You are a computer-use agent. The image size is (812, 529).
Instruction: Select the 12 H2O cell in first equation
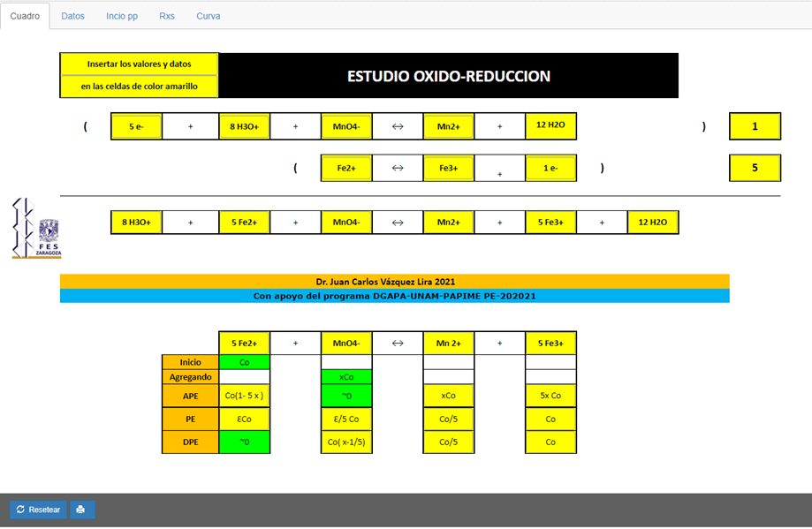(551, 126)
